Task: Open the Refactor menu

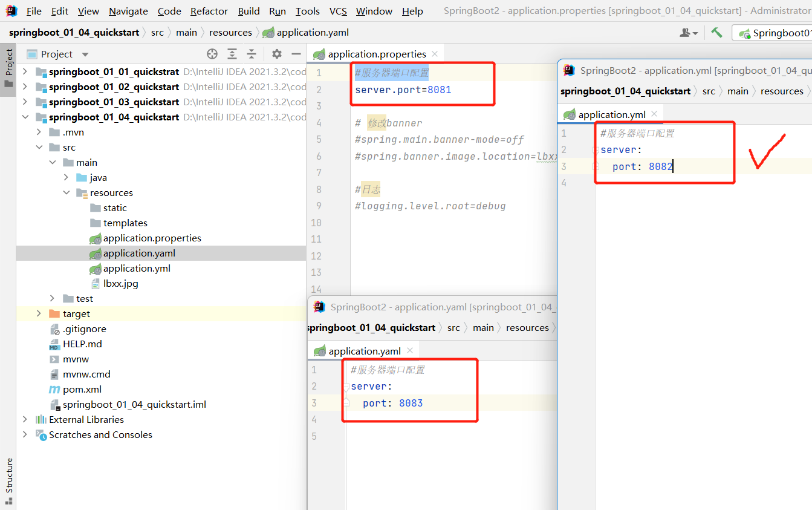Action: point(209,11)
